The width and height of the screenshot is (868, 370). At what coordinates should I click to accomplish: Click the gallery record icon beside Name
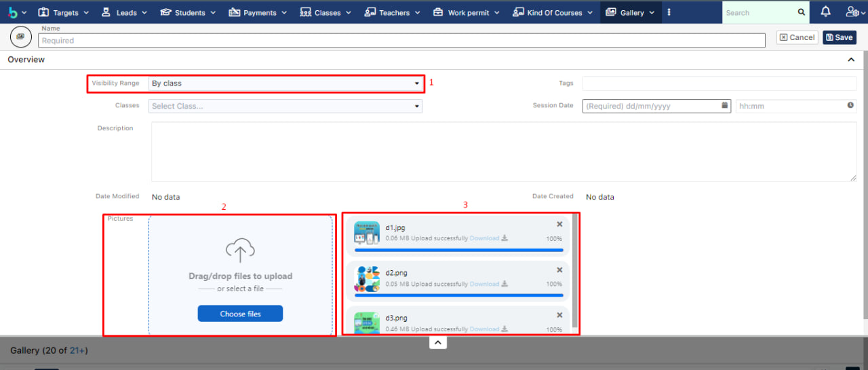(x=20, y=37)
